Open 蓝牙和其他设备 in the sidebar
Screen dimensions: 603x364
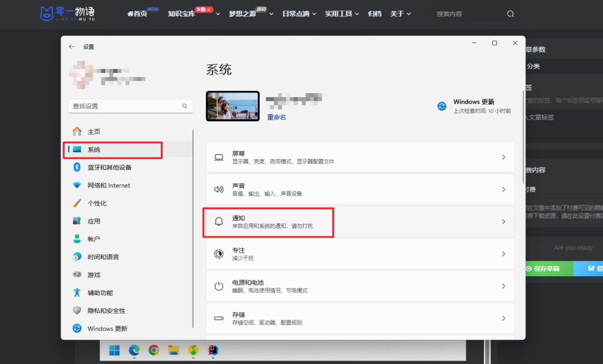[x=109, y=167]
